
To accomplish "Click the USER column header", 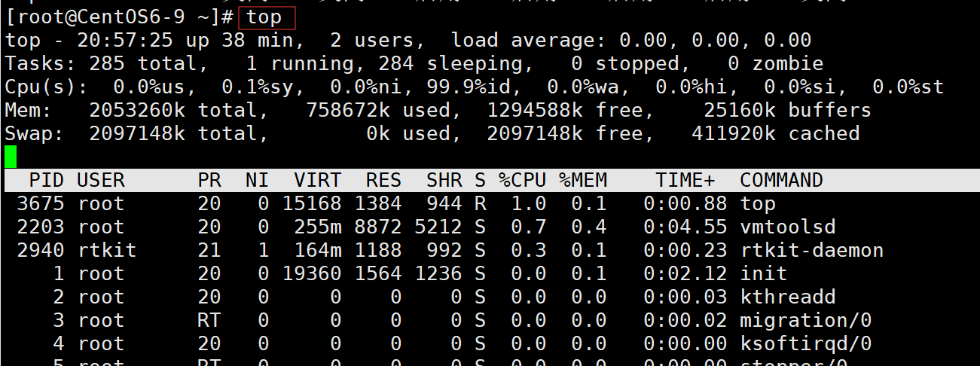I will 101,181.
